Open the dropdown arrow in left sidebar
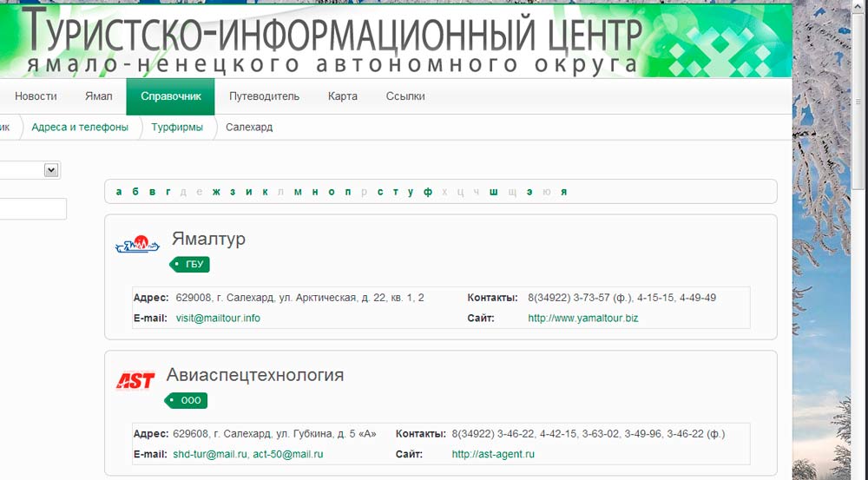868x480 pixels. (x=51, y=170)
